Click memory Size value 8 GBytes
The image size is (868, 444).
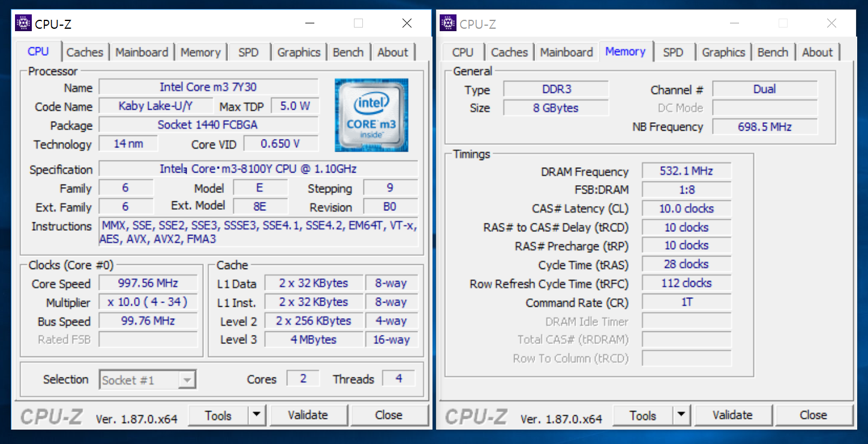(556, 108)
